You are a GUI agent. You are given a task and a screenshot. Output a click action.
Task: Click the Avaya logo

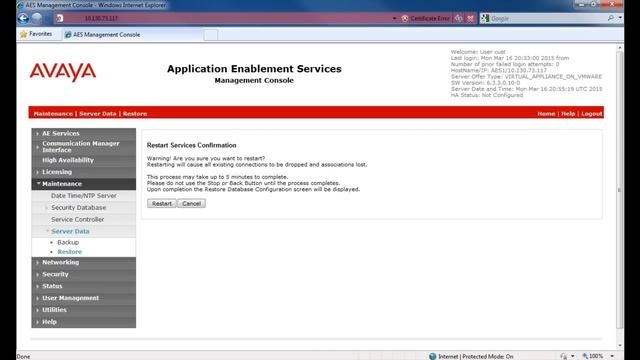63,72
